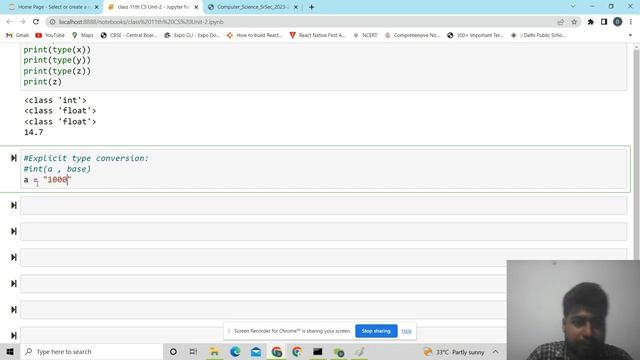Image resolution: width=640 pixels, height=360 pixels.
Task: Click the line a = "1000" in the cell
Action: (x=47, y=180)
